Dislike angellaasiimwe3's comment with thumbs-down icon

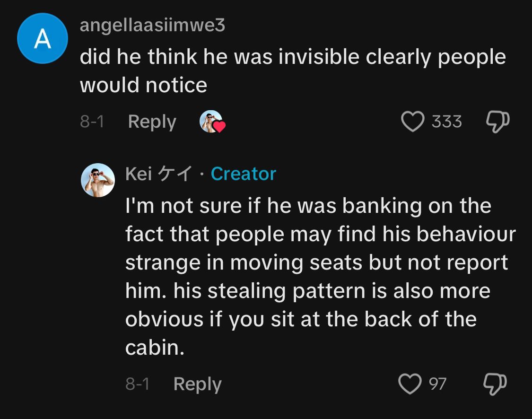(497, 122)
